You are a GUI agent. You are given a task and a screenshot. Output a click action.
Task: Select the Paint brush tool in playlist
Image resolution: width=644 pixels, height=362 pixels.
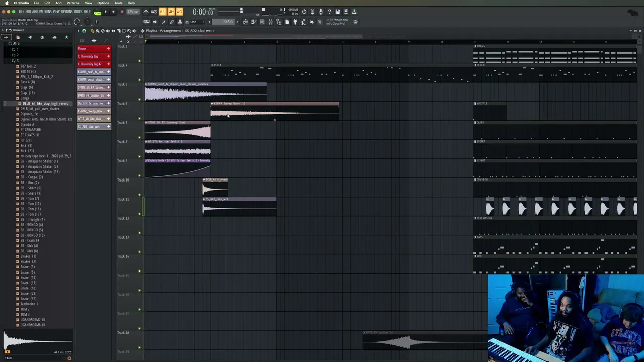[97, 31]
